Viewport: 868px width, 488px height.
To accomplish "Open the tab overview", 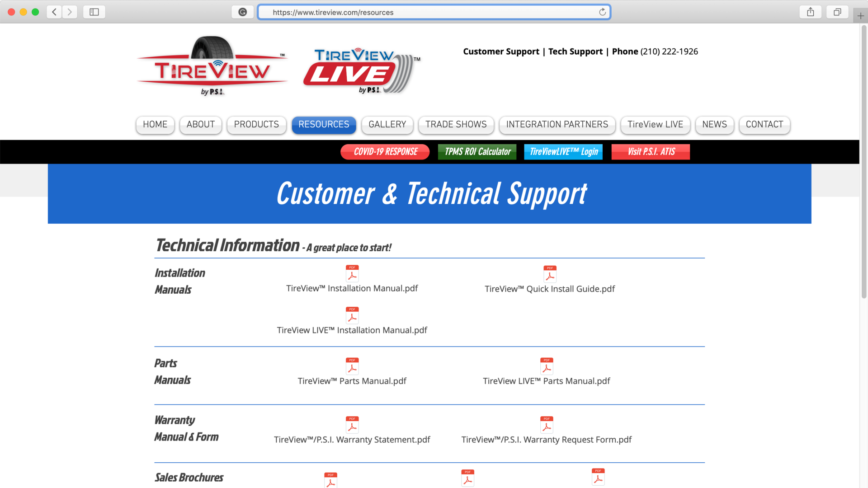I will coord(837,12).
